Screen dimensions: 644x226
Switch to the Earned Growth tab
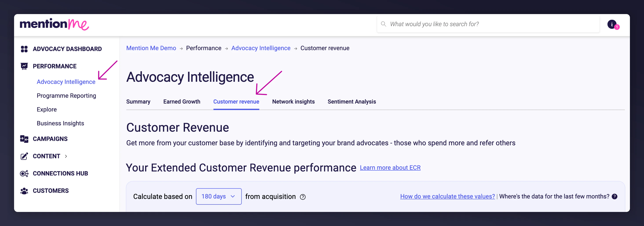pos(182,102)
